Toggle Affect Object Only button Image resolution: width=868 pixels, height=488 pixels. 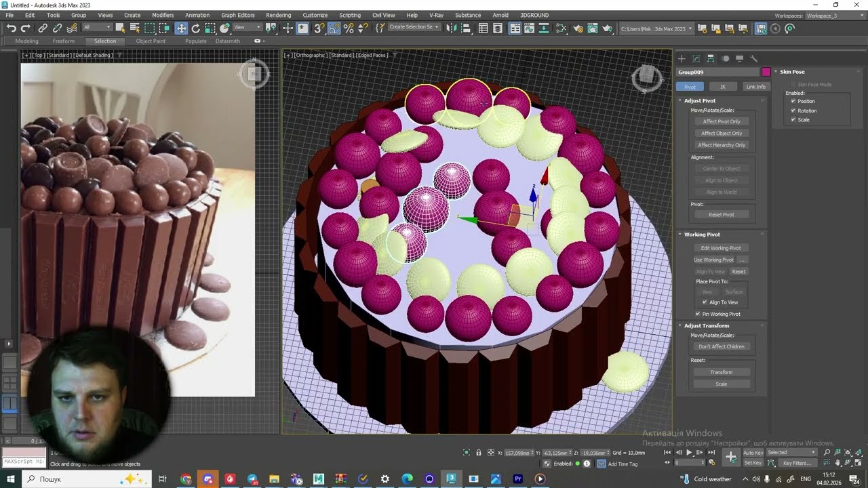coord(722,133)
